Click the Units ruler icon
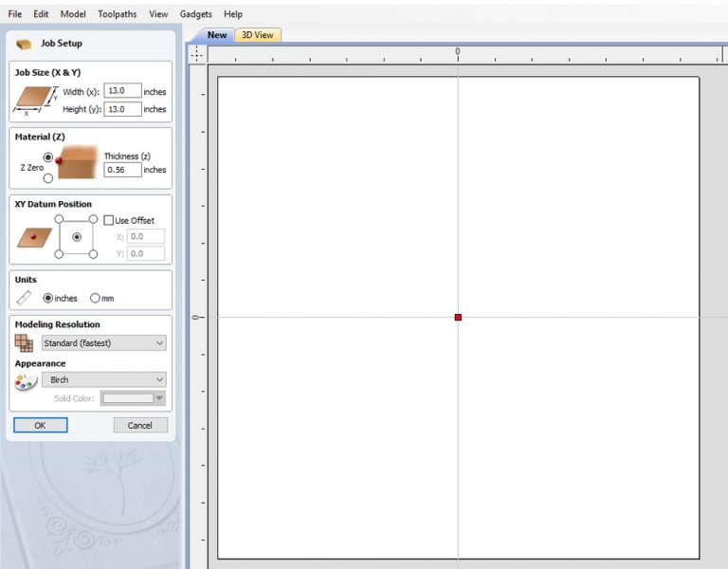This screenshot has width=728, height=569. point(25,298)
